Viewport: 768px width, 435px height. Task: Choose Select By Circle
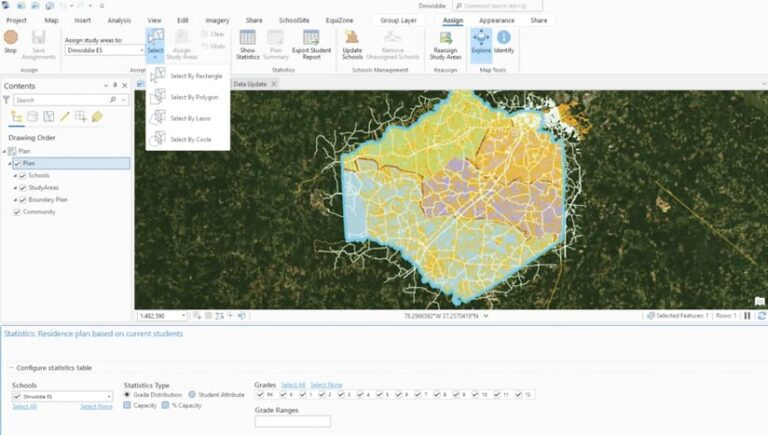coord(188,139)
